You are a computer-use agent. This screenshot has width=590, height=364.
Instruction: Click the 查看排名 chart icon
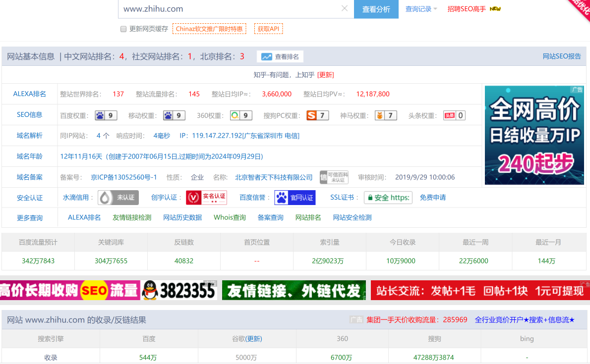(x=266, y=57)
